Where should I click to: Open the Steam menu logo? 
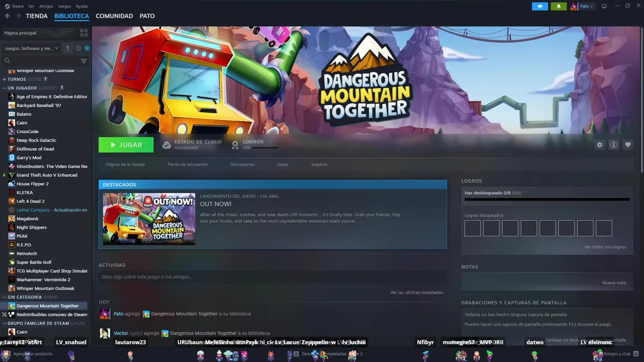[x=7, y=6]
